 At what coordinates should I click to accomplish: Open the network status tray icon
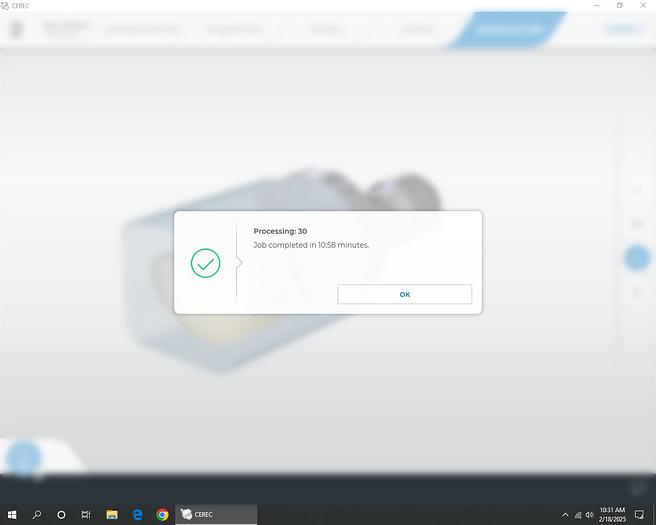pyautogui.click(x=578, y=514)
